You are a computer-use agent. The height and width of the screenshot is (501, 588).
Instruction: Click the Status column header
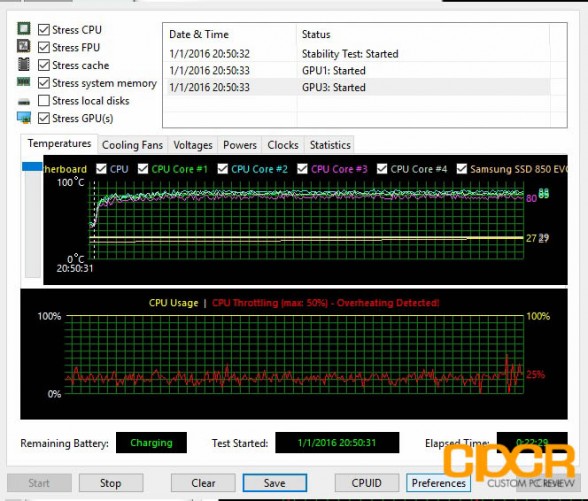tap(423, 34)
